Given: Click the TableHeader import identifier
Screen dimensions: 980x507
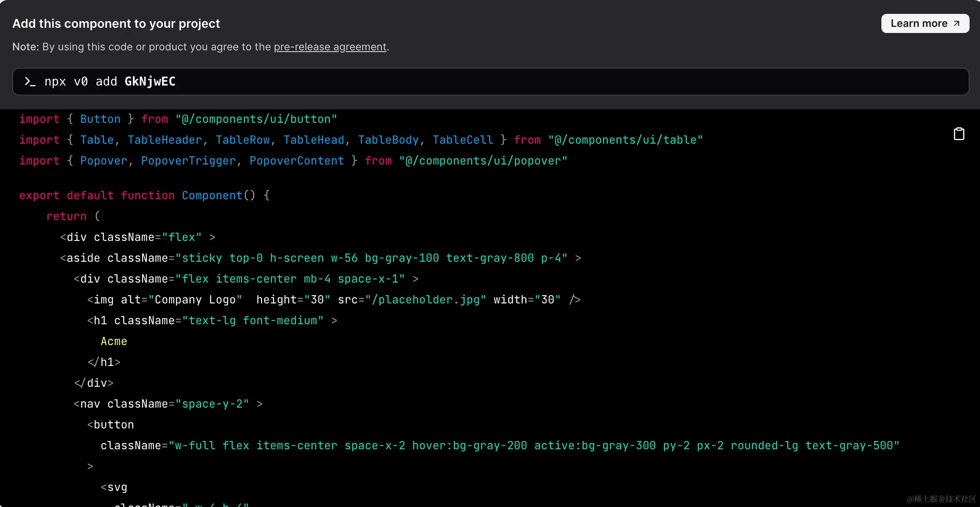Looking at the screenshot, I should [165, 140].
